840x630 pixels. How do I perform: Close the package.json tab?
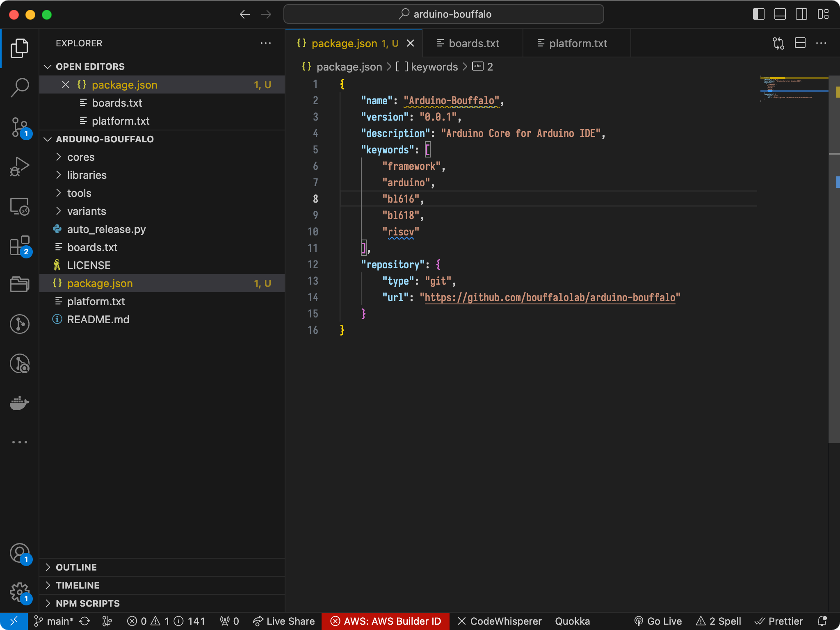click(410, 43)
